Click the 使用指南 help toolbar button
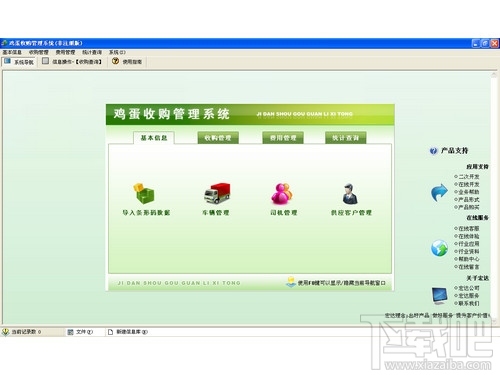Viewport: 500px width, 375px height. (x=127, y=62)
